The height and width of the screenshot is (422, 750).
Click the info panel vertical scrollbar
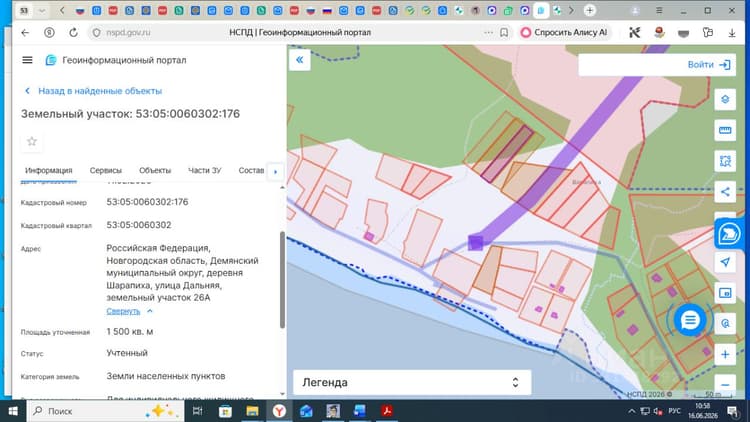[x=282, y=279]
